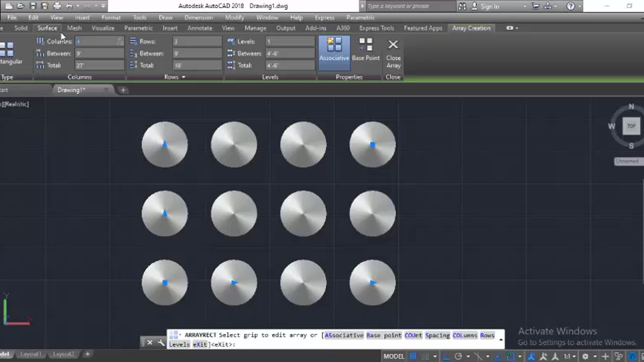Switch to the Visualize ribbon tab
The width and height of the screenshot is (644, 362).
point(103,28)
